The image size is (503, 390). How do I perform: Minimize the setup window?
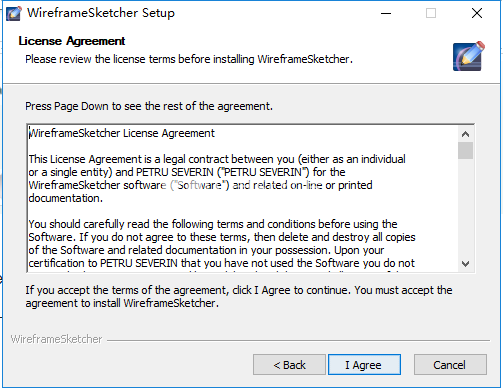point(386,13)
